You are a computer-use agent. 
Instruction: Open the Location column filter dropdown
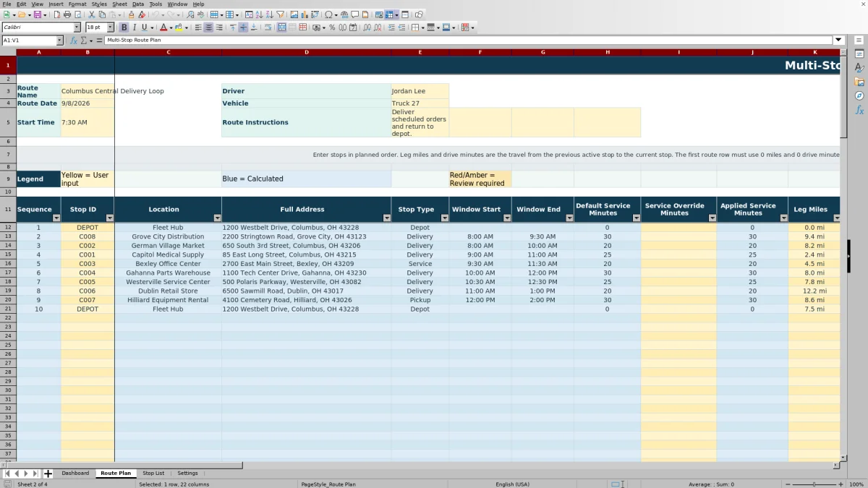(x=217, y=218)
